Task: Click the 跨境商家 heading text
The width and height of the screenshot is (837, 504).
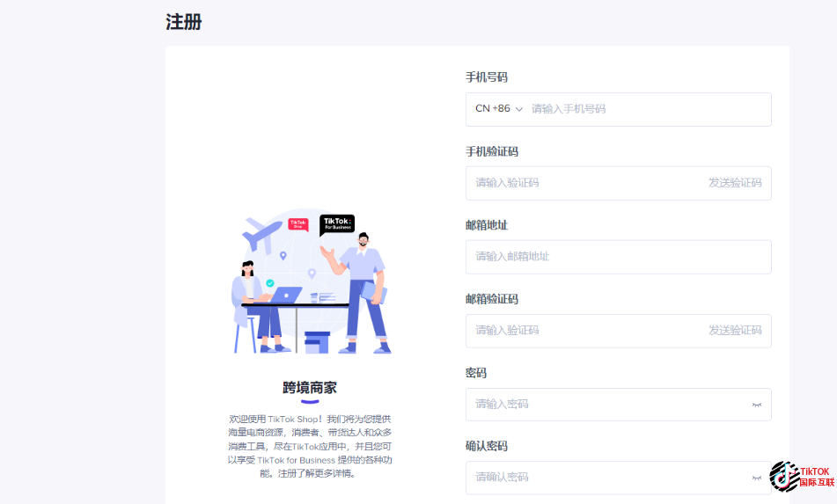Action: point(310,388)
